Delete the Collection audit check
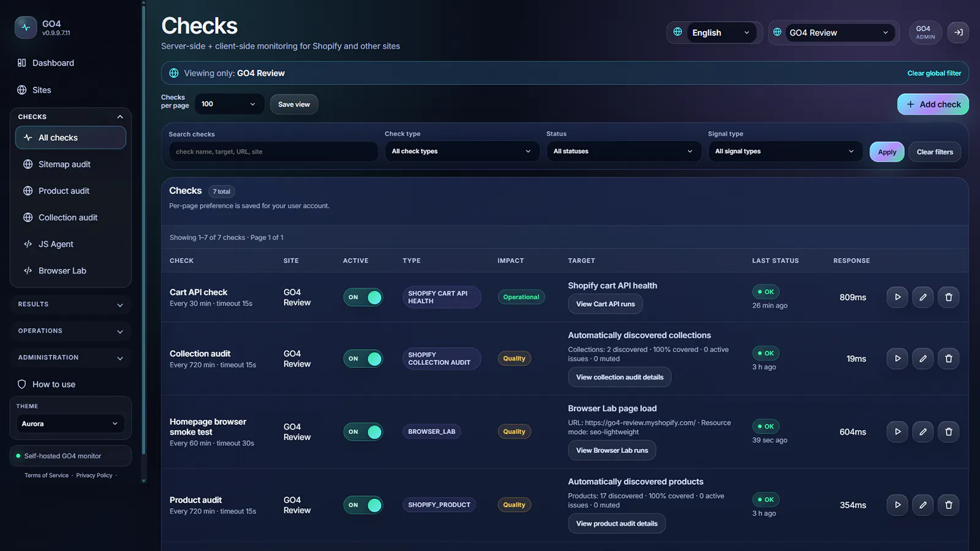The image size is (980, 551). click(949, 358)
